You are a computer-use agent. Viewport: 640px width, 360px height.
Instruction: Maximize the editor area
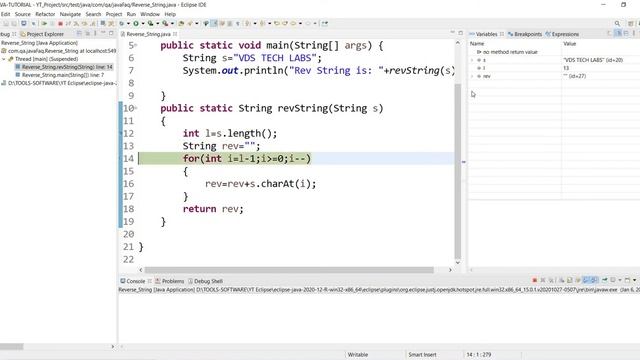pyautogui.click(x=460, y=33)
